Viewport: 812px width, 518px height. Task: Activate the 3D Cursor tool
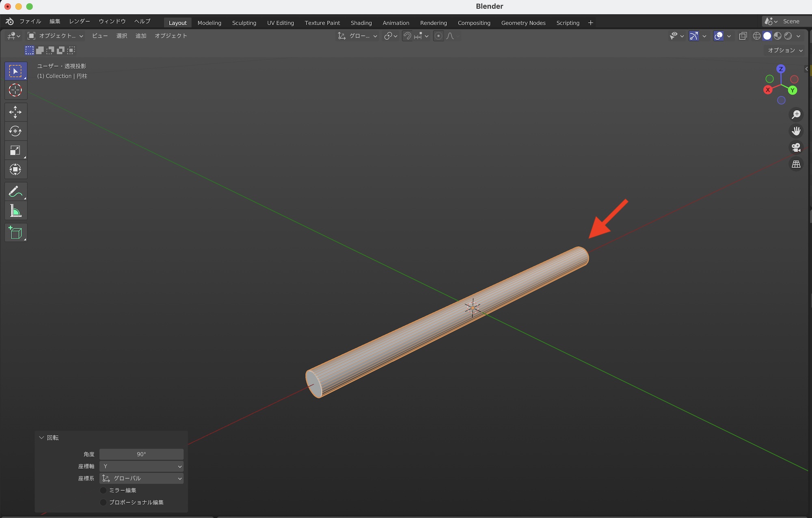pyautogui.click(x=15, y=90)
